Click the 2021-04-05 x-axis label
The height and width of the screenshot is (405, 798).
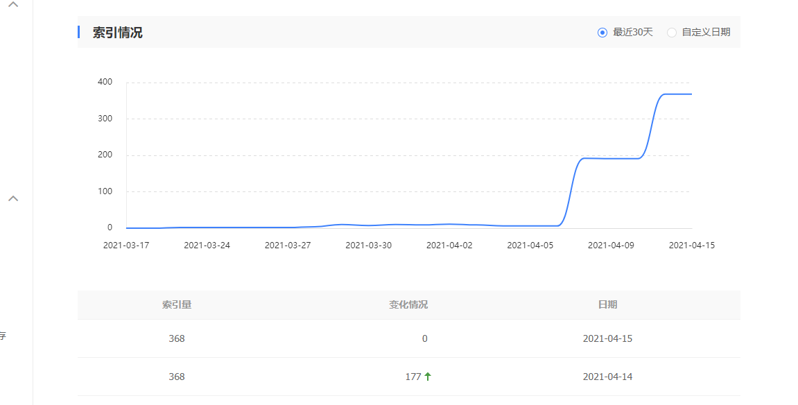point(531,244)
